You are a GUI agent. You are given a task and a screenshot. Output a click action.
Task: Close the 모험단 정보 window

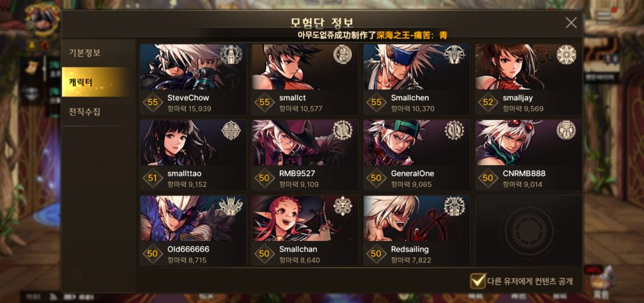tap(571, 23)
